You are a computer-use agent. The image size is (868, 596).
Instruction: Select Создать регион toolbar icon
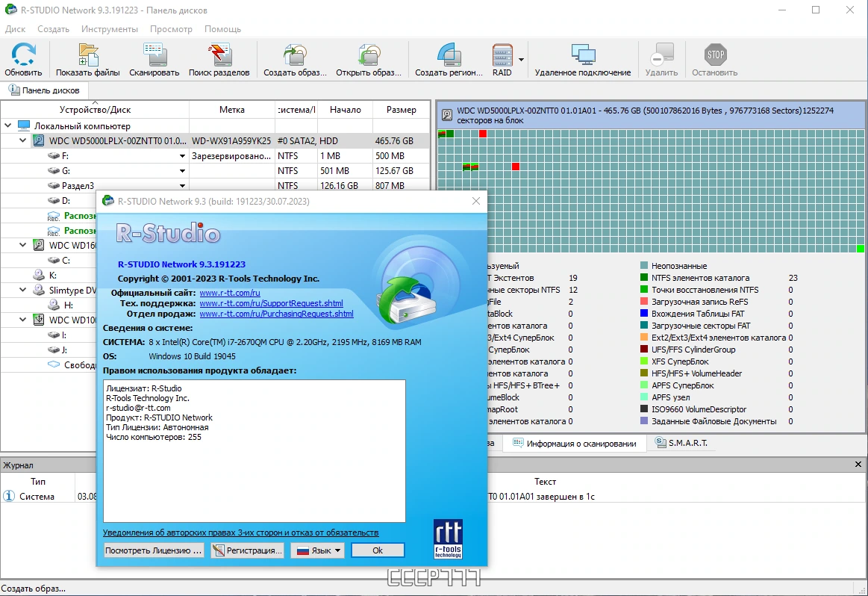click(449, 55)
